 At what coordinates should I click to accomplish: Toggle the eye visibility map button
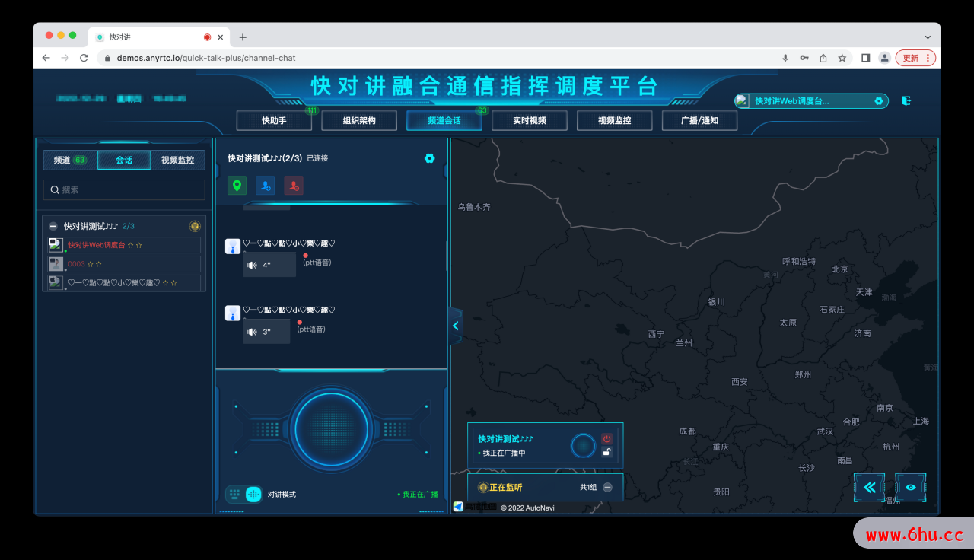911,487
